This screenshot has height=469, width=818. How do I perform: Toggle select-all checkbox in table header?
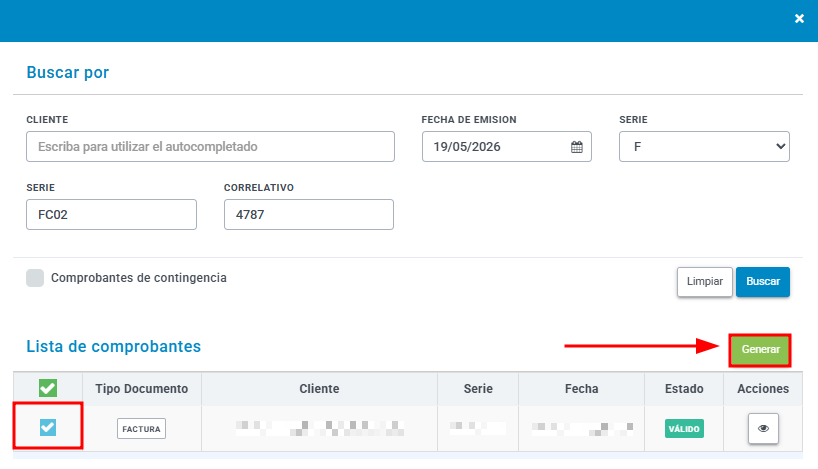click(x=47, y=388)
